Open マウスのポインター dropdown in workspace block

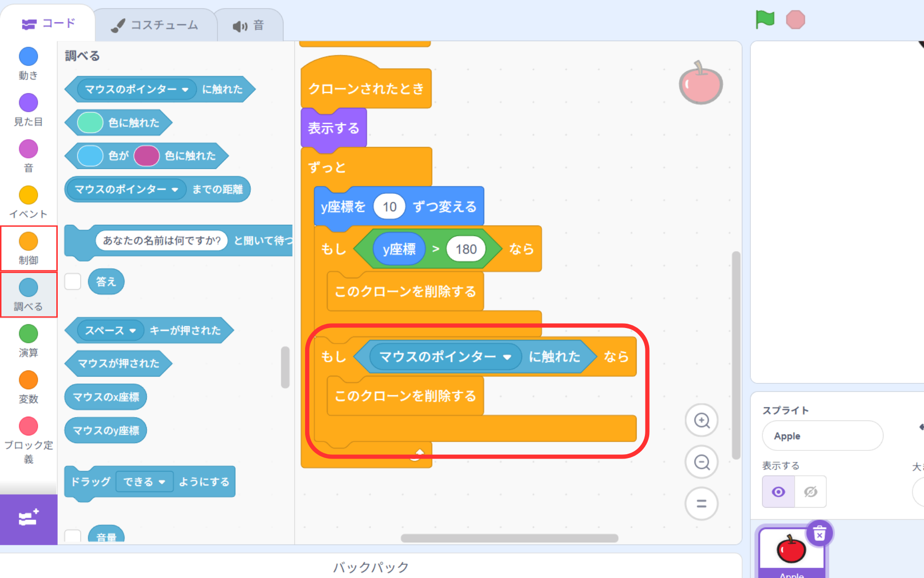507,357
